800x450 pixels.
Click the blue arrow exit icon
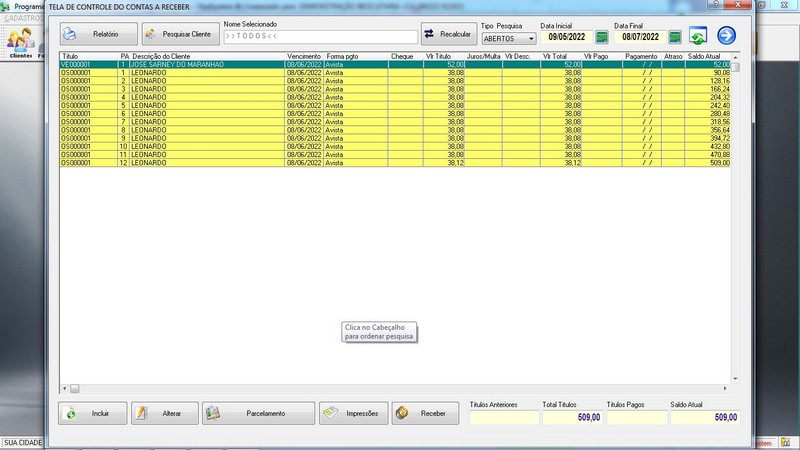pos(726,36)
